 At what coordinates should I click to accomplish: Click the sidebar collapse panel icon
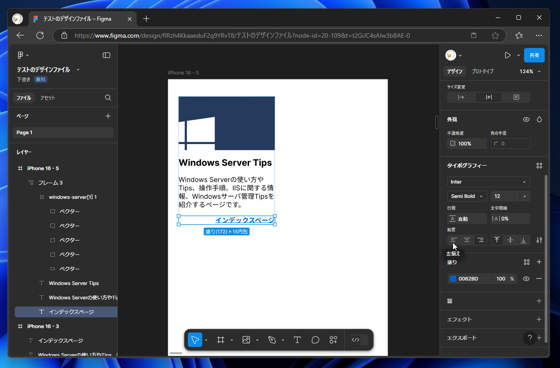(x=106, y=55)
